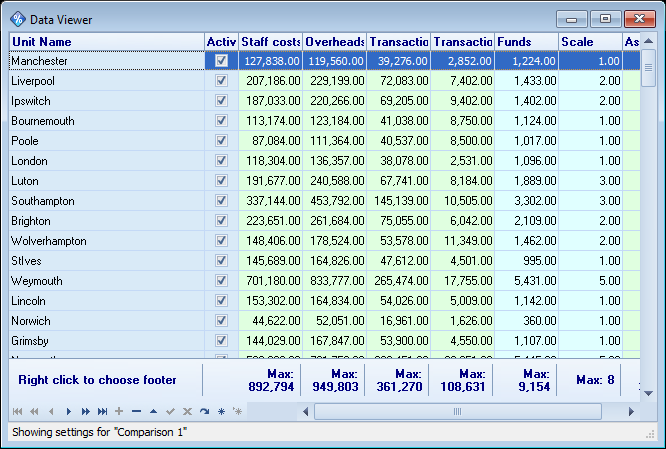Click the Scale footer Max: 8

(590, 379)
